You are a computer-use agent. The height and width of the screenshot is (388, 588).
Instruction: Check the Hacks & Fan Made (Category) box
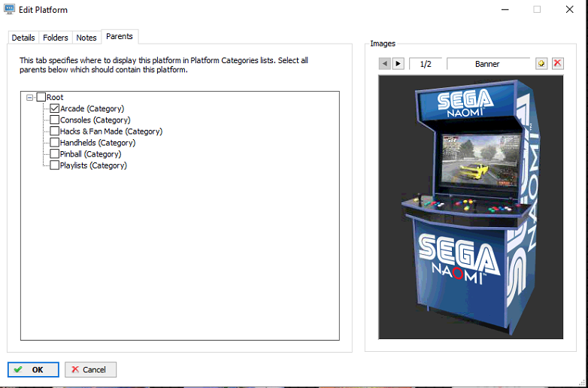pos(55,131)
